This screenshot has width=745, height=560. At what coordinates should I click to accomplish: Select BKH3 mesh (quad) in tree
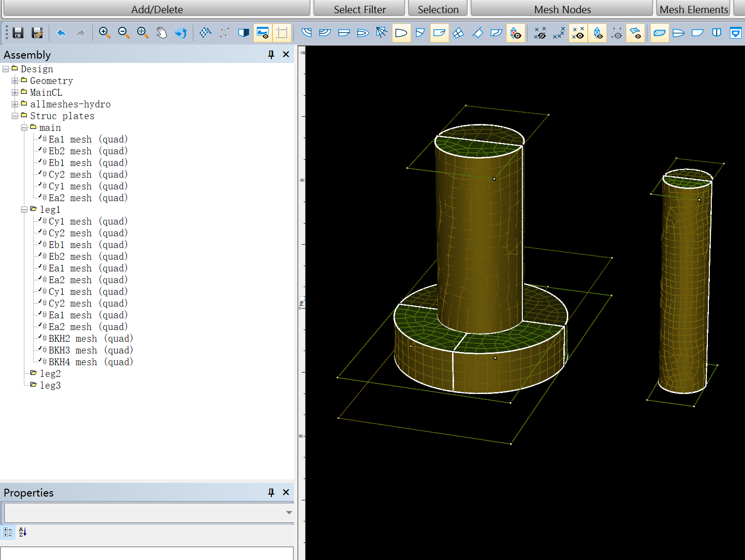pyautogui.click(x=90, y=350)
